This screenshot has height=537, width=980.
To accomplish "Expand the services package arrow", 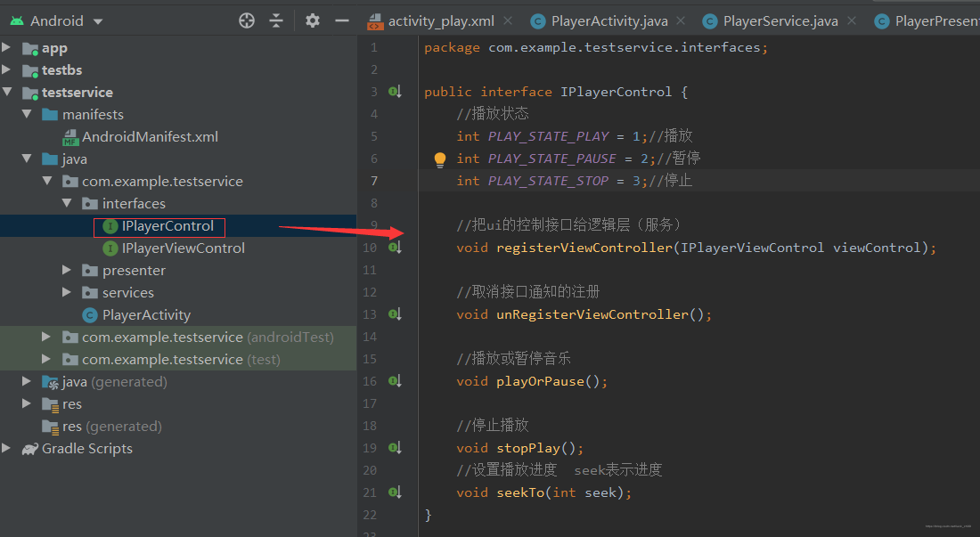I will pyautogui.click(x=66, y=292).
